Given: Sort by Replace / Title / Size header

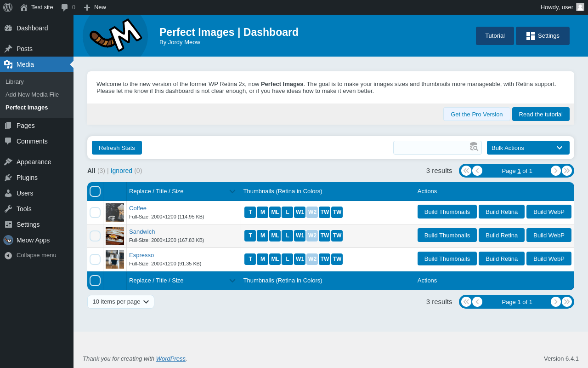Looking at the screenshot, I should pyautogui.click(x=183, y=191).
